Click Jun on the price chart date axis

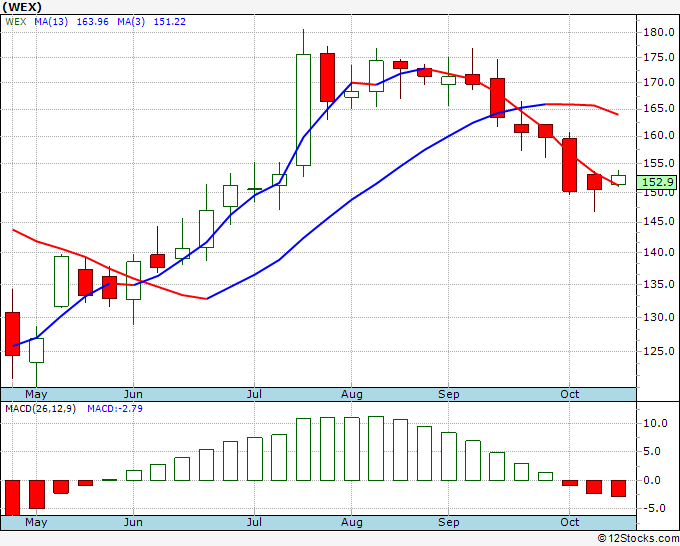pos(133,394)
